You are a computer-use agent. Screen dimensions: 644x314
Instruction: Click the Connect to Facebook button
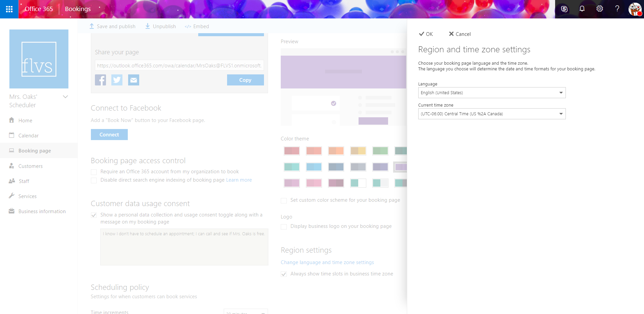click(109, 134)
